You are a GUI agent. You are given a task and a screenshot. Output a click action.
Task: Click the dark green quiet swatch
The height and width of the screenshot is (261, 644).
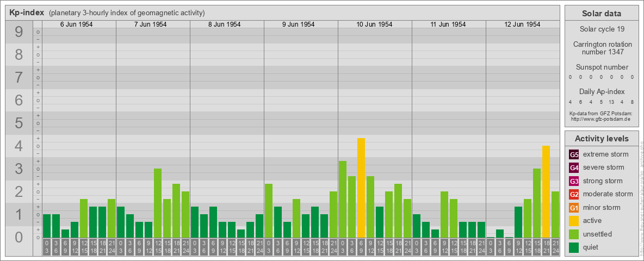574,247
